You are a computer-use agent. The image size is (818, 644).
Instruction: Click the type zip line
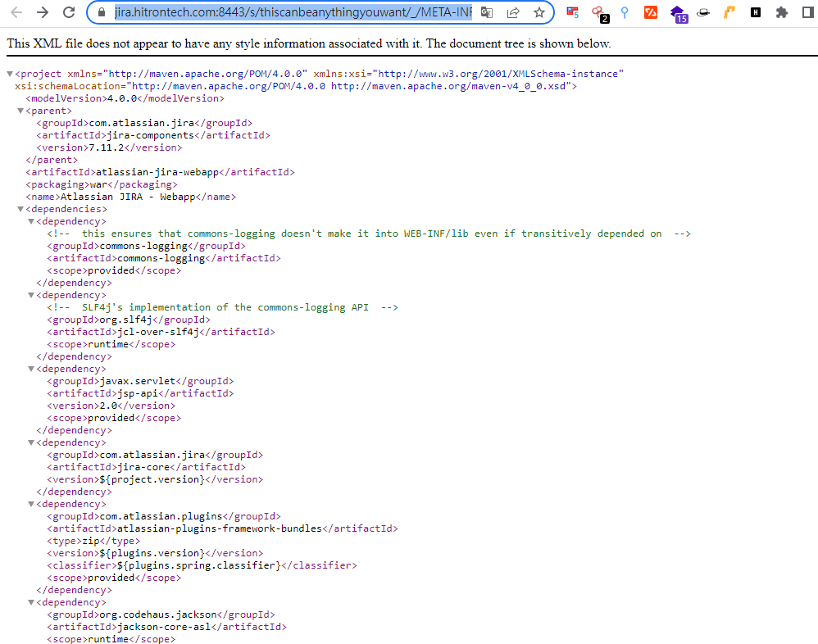(93, 542)
